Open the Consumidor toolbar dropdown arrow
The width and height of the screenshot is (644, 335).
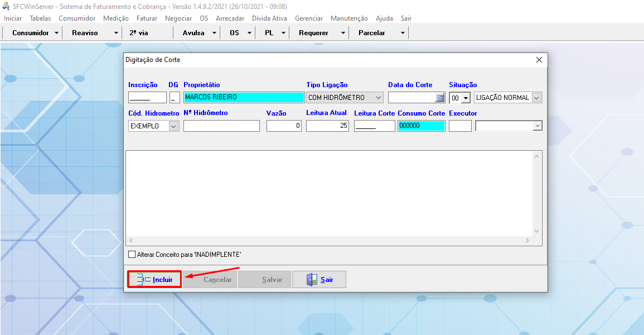point(57,33)
